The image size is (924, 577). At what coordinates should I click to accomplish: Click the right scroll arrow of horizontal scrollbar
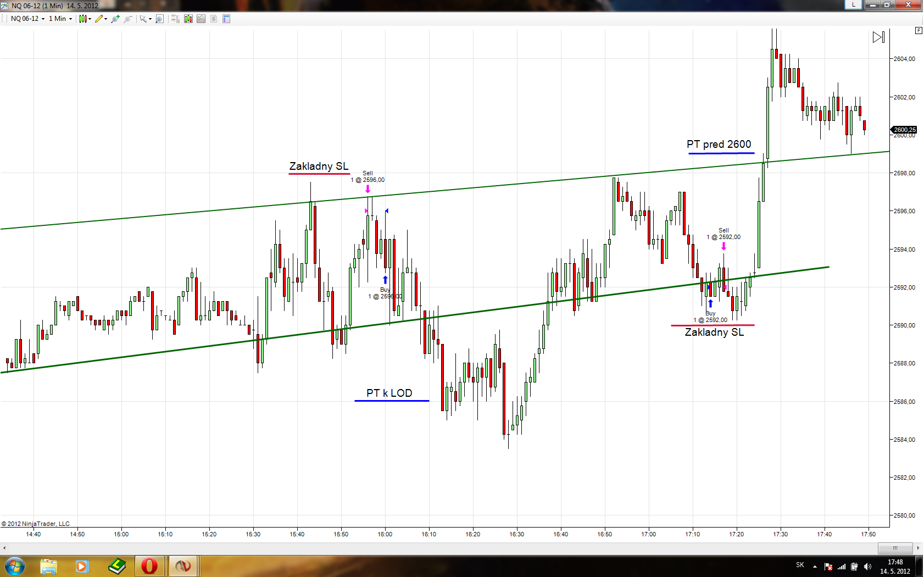tap(918, 548)
